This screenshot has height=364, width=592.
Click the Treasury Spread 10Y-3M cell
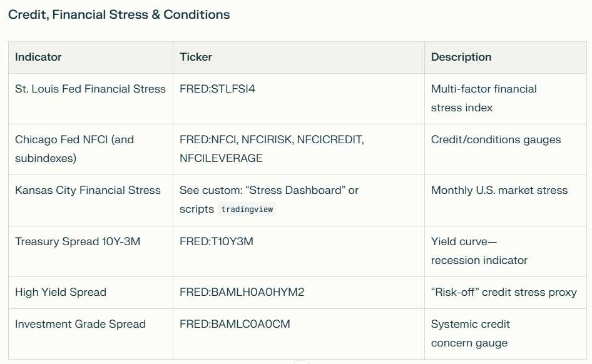[x=78, y=241]
